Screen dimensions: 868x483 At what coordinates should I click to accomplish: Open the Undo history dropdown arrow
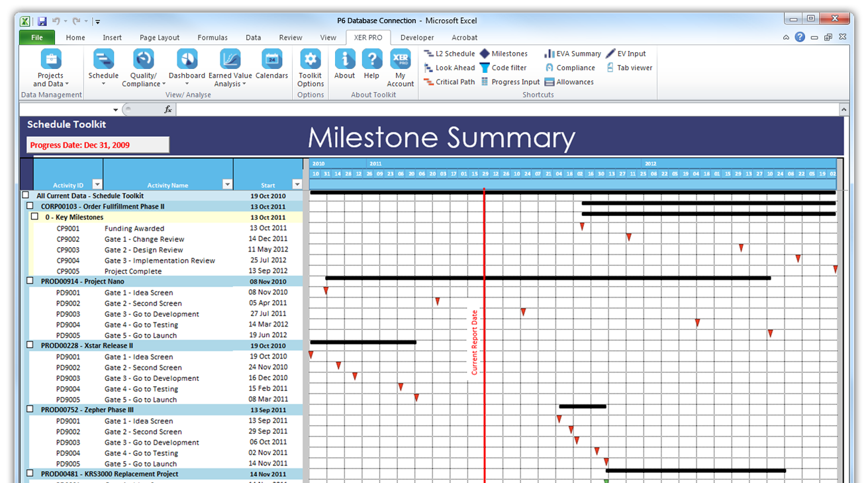(x=66, y=21)
